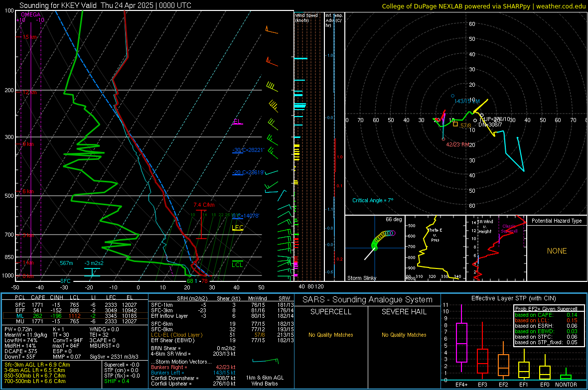Image resolution: width=588 pixels, height=390 pixels.
Task: Click the 0 C=14078' freezing level annotation
Action: pyautogui.click(x=246, y=216)
